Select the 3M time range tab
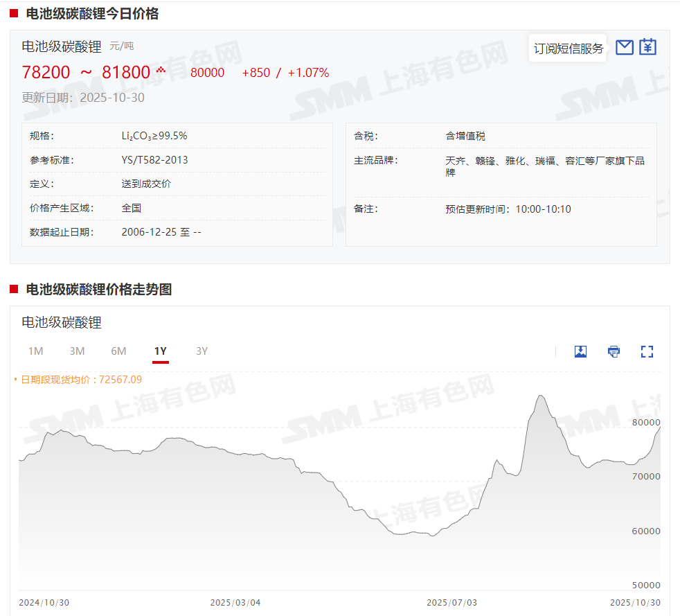Viewport: 680px width, 616px height. [77, 351]
